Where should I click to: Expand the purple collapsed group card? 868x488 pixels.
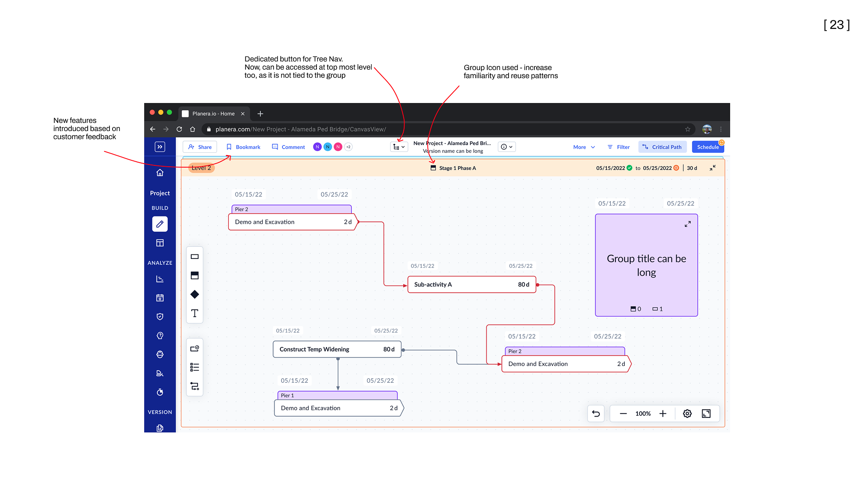(x=688, y=224)
